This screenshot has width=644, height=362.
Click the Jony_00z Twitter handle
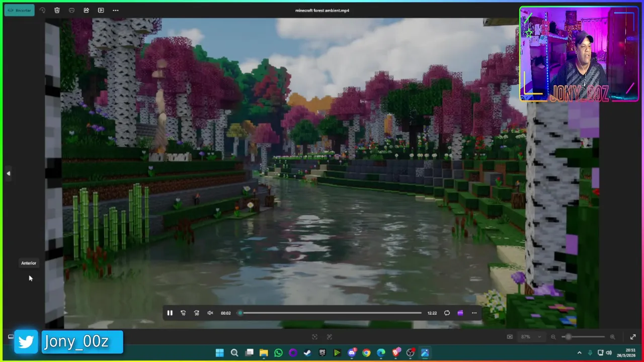click(76, 341)
